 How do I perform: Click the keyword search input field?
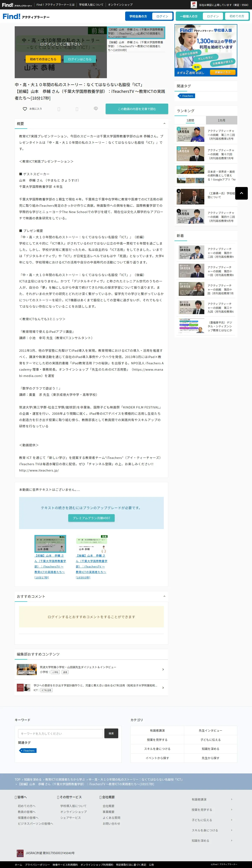(x=61, y=734)
